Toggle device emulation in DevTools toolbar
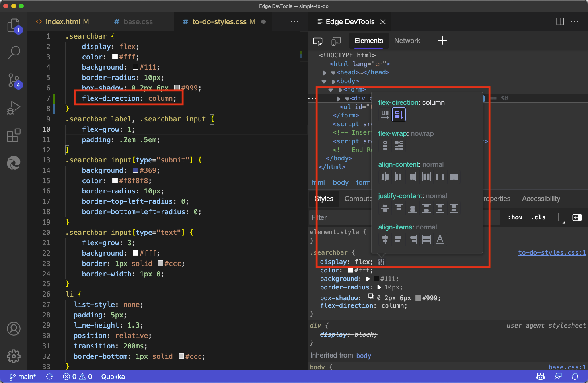The image size is (588, 383). pos(336,41)
